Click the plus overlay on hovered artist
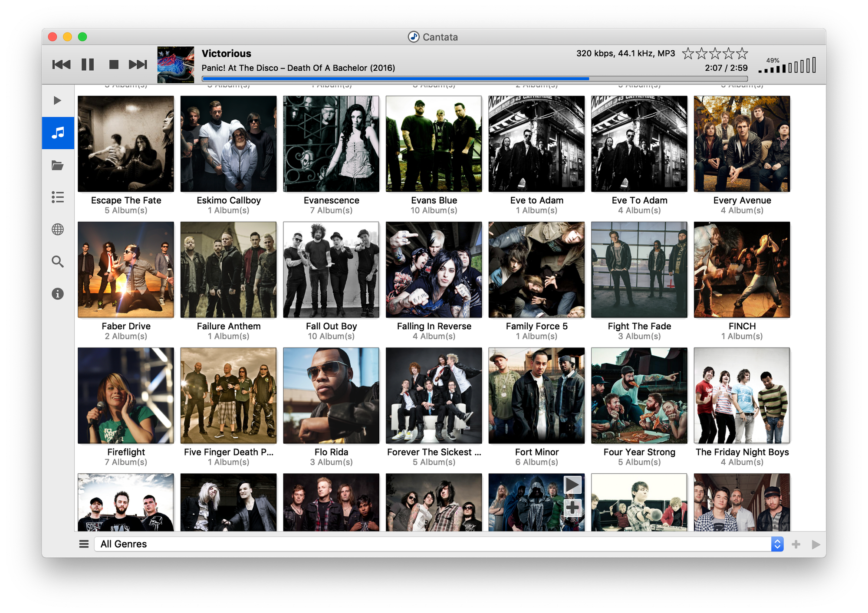Viewport: 868px width, 613px height. click(572, 507)
